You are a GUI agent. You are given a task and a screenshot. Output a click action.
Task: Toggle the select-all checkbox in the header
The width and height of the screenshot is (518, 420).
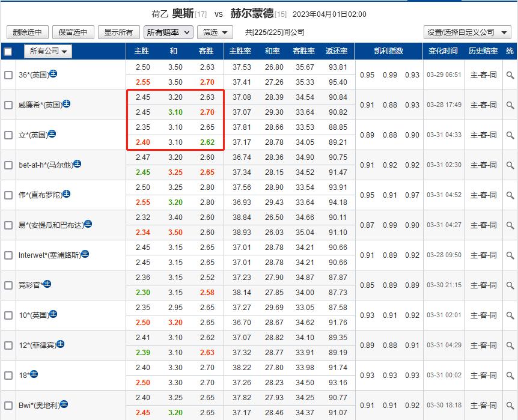click(x=7, y=52)
